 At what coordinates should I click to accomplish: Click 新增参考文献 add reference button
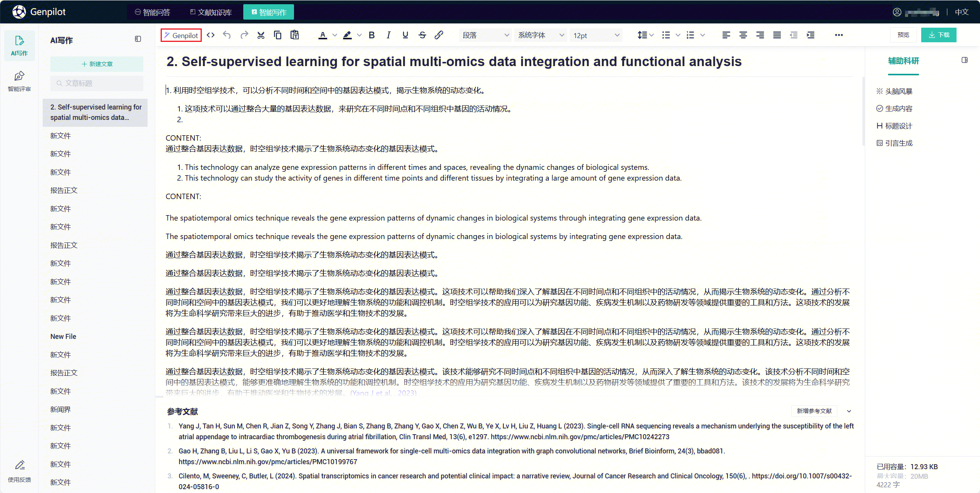point(814,411)
